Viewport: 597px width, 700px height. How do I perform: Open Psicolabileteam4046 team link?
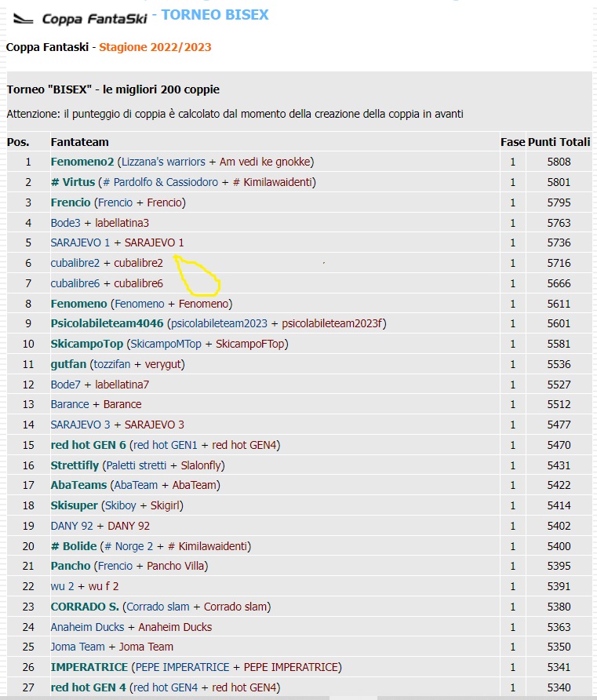pyautogui.click(x=107, y=323)
